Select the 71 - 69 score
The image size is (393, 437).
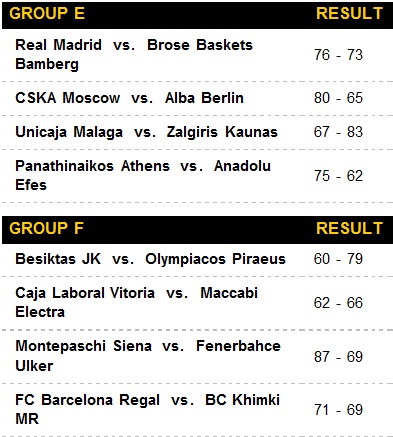tap(338, 410)
